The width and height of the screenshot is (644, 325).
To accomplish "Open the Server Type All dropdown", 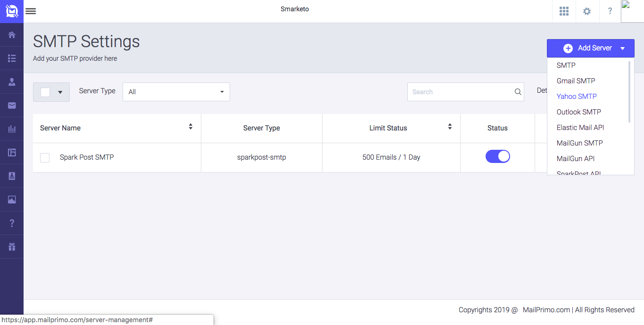I will (176, 92).
